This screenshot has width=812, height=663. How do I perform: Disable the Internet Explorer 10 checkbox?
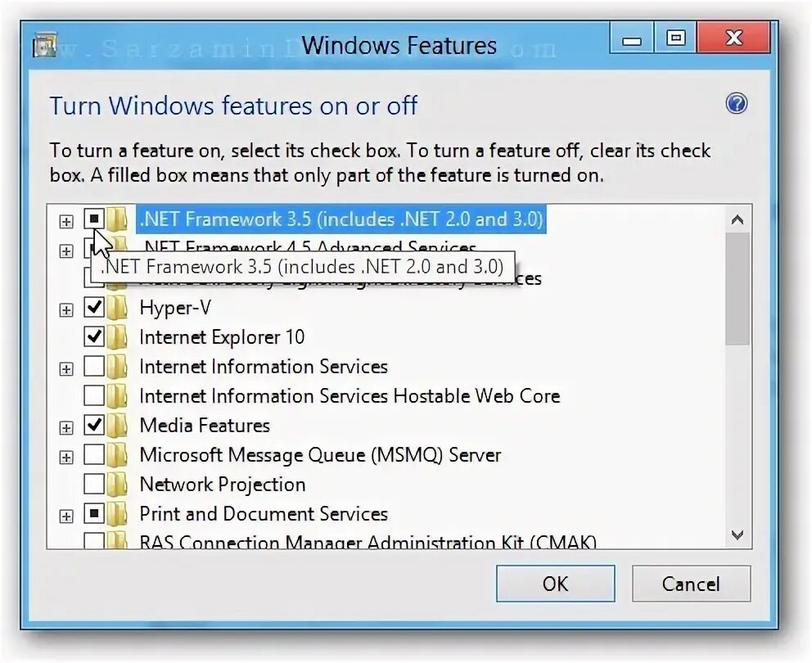94,337
